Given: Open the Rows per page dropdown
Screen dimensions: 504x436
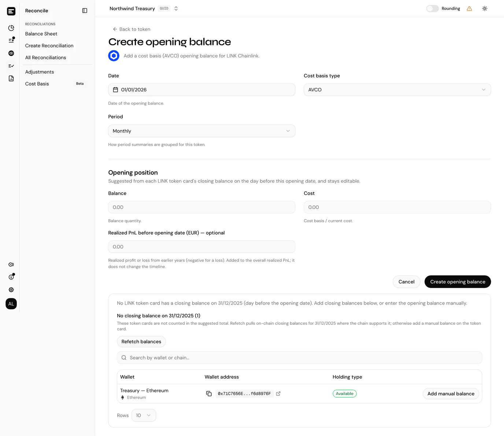Looking at the screenshot, I should coord(144,415).
